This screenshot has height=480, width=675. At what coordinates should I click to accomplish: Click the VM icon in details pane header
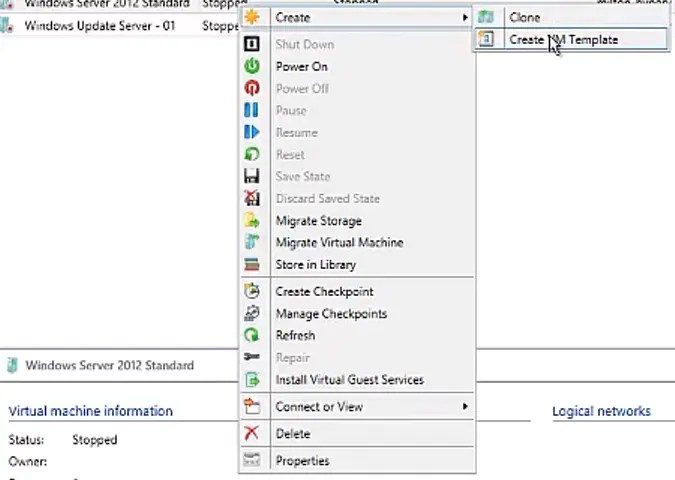(13, 365)
